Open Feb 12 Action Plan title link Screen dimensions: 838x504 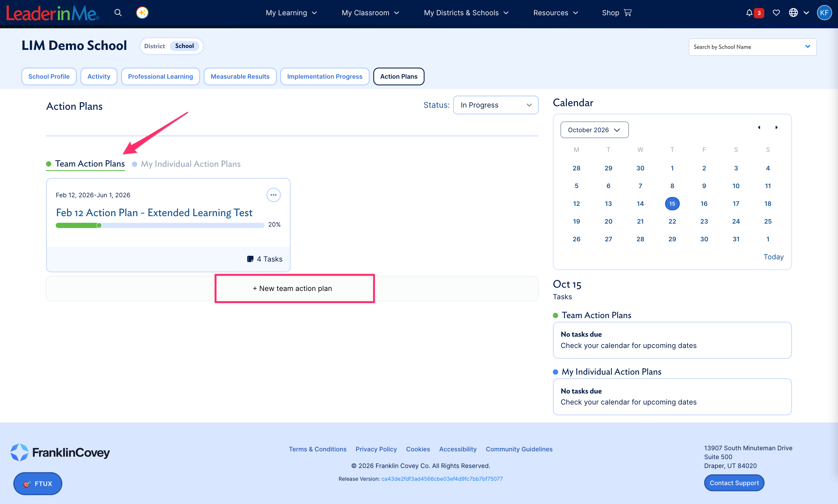[x=154, y=213]
